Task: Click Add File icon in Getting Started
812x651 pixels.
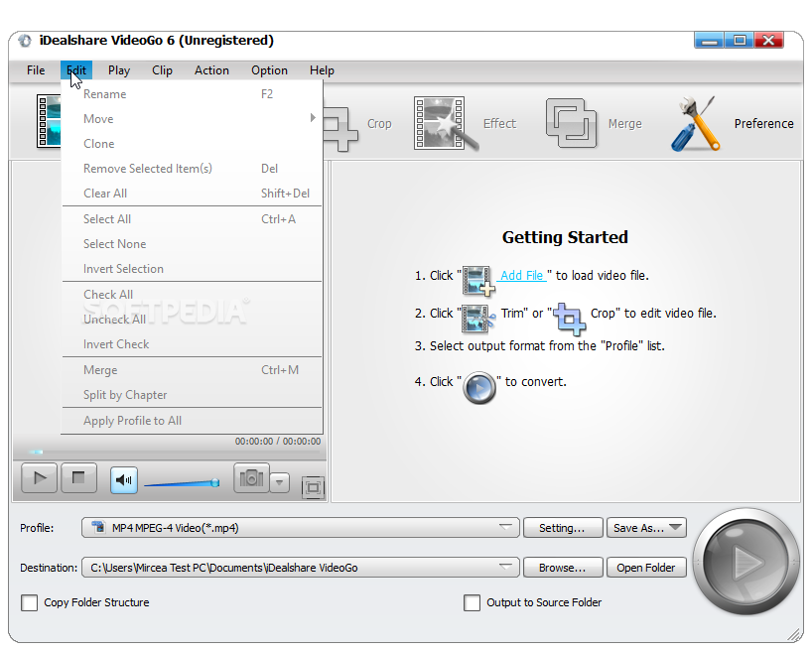Action: [478, 281]
